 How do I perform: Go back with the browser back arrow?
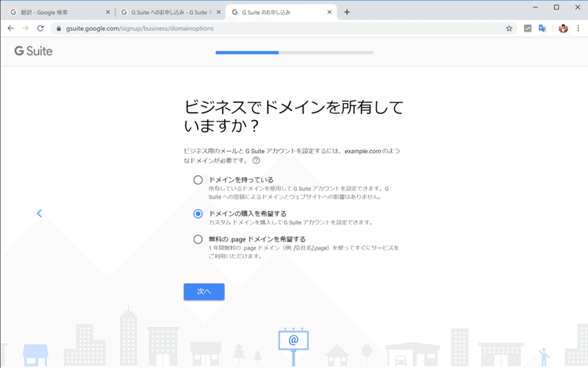pyautogui.click(x=10, y=28)
